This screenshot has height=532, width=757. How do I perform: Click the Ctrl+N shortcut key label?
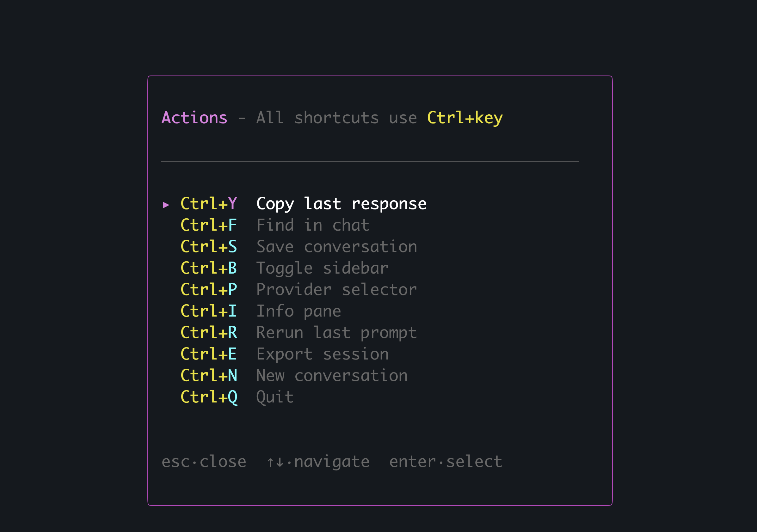(x=209, y=375)
